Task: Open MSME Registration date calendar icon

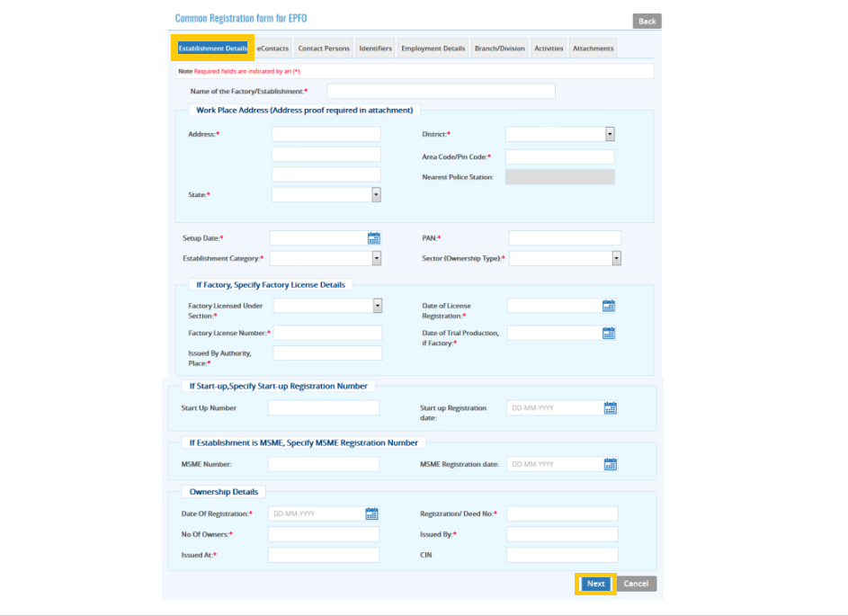Action: (x=611, y=465)
